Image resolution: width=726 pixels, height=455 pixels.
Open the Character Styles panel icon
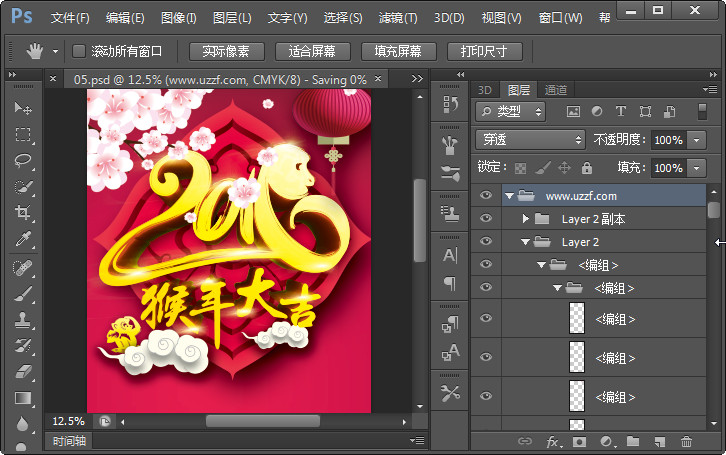(450, 352)
